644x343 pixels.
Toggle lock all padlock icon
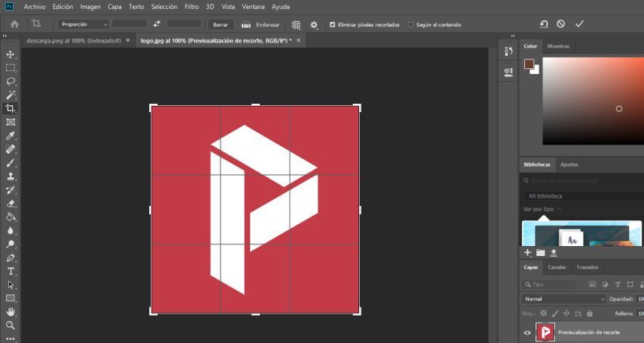[x=589, y=313]
